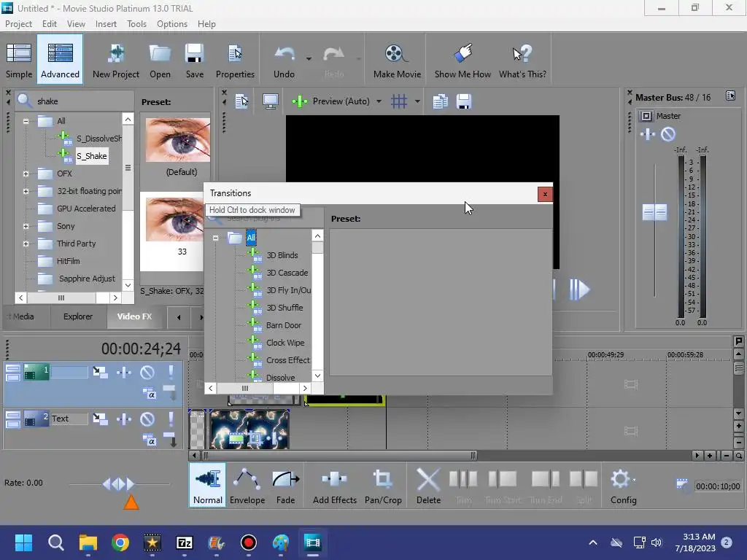747x560 pixels.
Task: Open the Project menu
Action: (x=18, y=24)
